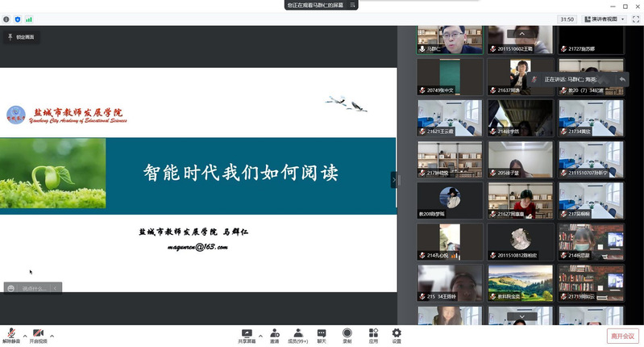Start recording with the 录制 icon
Viewport: 644px width, 347px height.
tap(347, 334)
